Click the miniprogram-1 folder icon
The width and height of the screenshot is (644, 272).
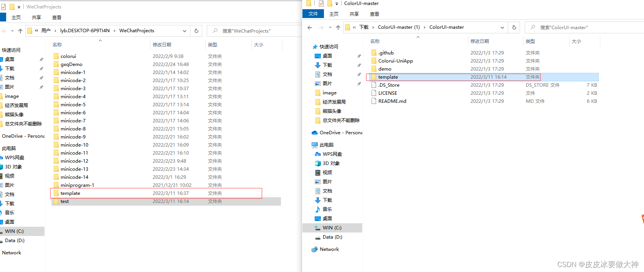56,185
